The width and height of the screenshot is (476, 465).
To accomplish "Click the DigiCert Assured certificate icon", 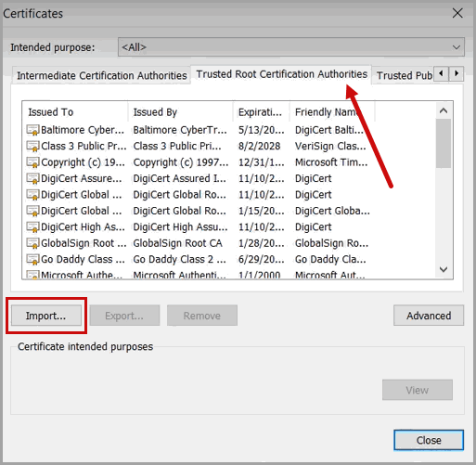I will tap(32, 178).
